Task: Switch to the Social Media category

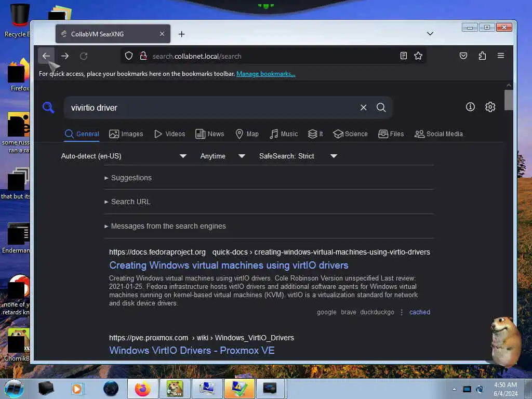Action: (x=438, y=134)
